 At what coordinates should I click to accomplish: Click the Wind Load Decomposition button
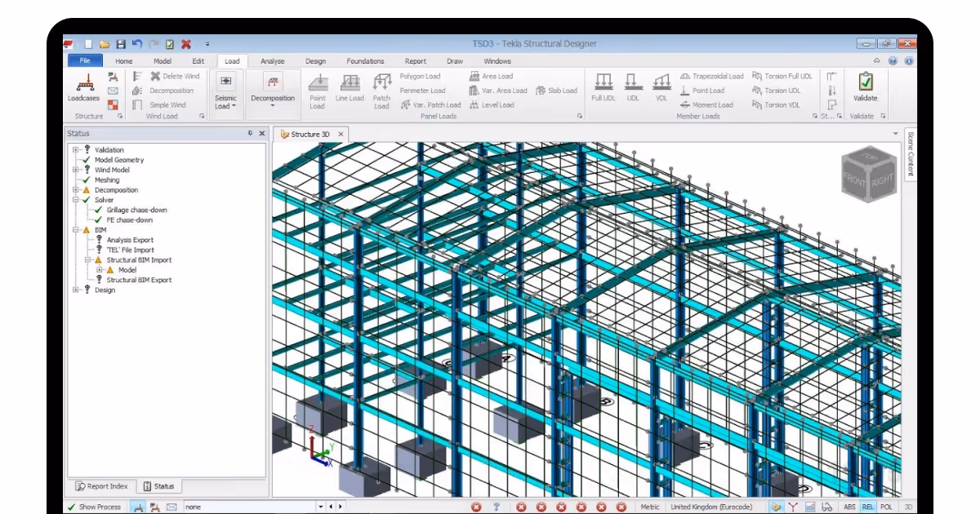pyautogui.click(x=163, y=91)
